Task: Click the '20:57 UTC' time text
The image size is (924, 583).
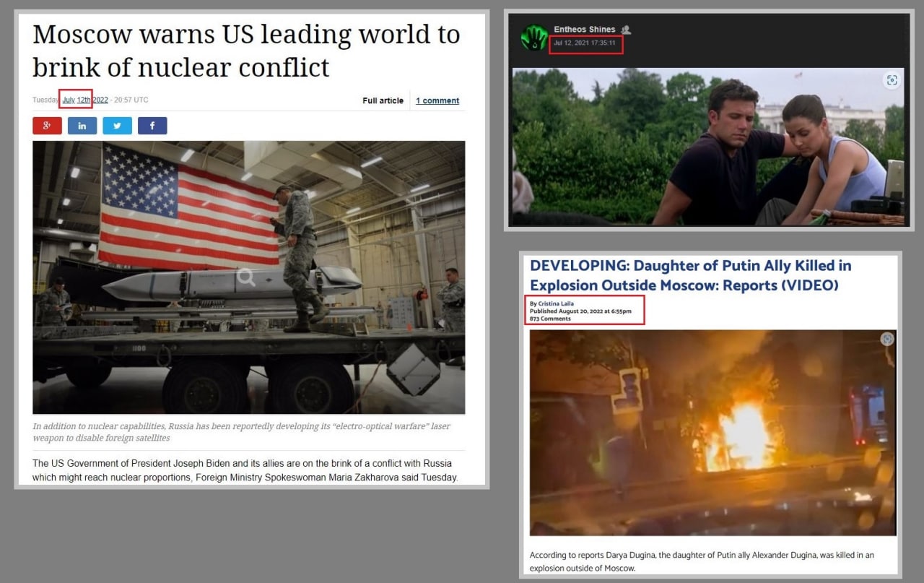Action: 131,100
